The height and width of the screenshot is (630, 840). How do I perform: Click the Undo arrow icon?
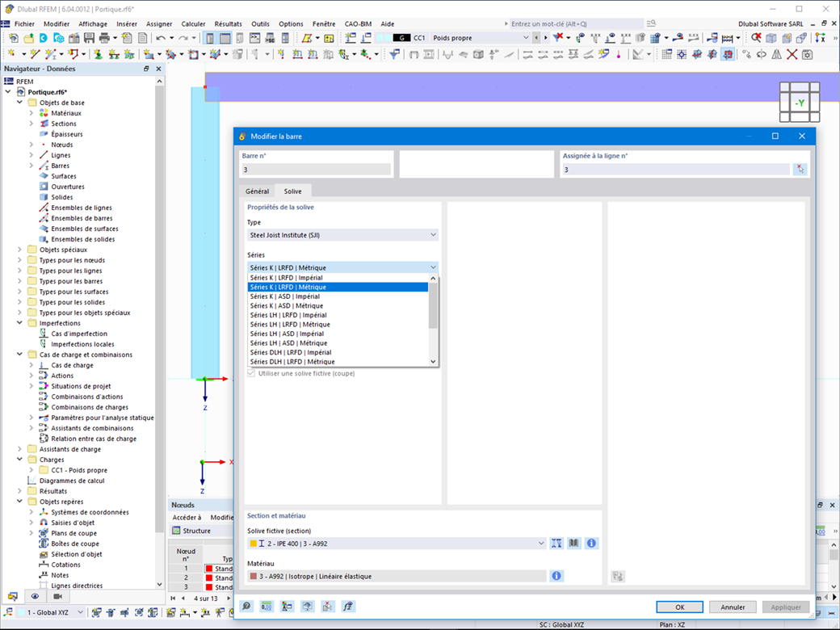click(161, 38)
